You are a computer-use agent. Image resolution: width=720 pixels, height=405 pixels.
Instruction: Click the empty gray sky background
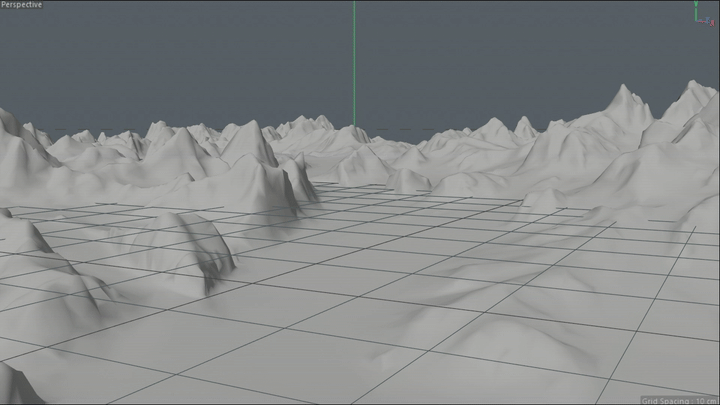tap(184, 60)
